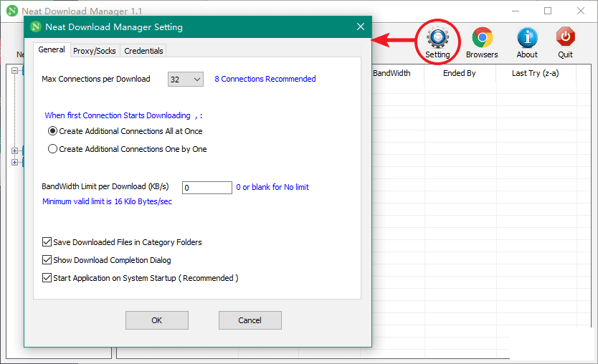598x364 pixels.
Task: Close the main Neat Download Manager window
Action: (x=581, y=11)
